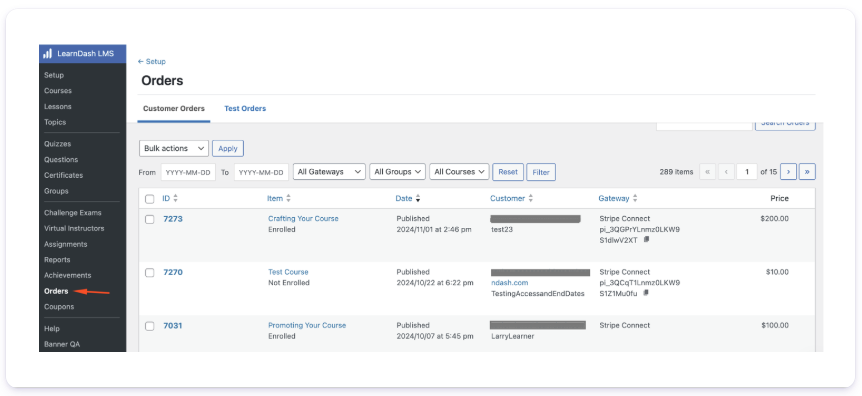862x396 pixels.
Task: Open the All Courses dropdown
Action: 459,172
